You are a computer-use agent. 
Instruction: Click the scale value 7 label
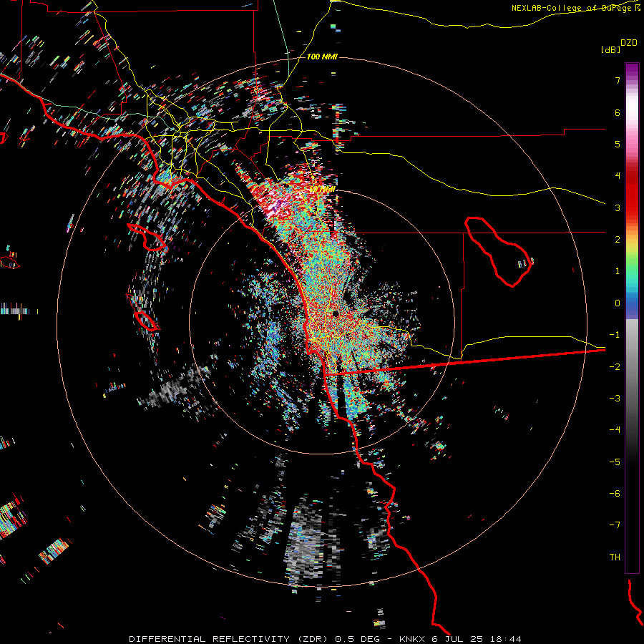click(618, 80)
